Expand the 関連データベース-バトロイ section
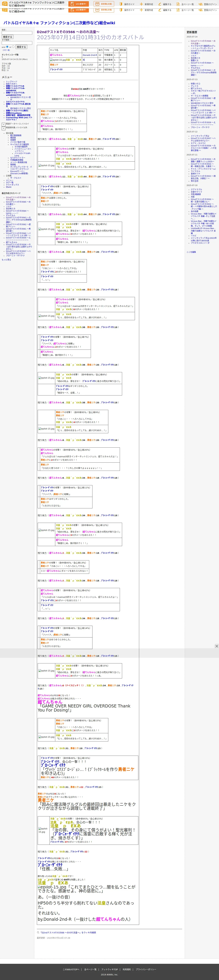Image resolution: width=219 pixels, height=980 pixels. tap(3, 124)
